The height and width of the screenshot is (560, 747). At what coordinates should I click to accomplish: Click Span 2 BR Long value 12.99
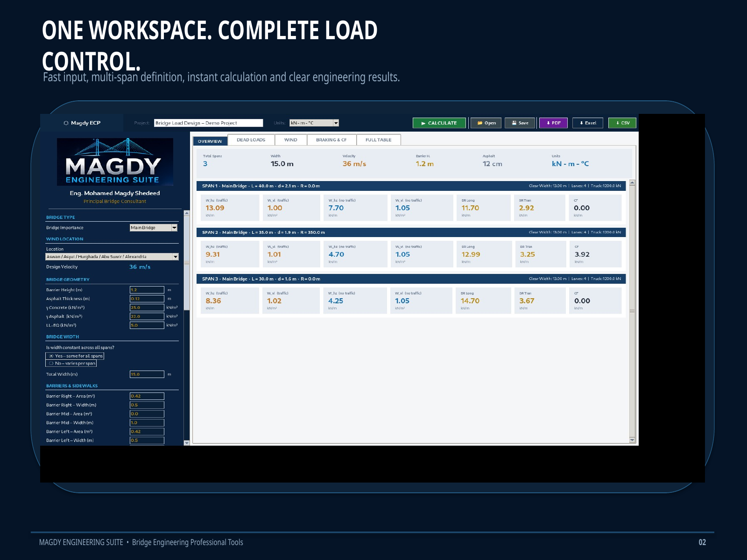(x=471, y=254)
